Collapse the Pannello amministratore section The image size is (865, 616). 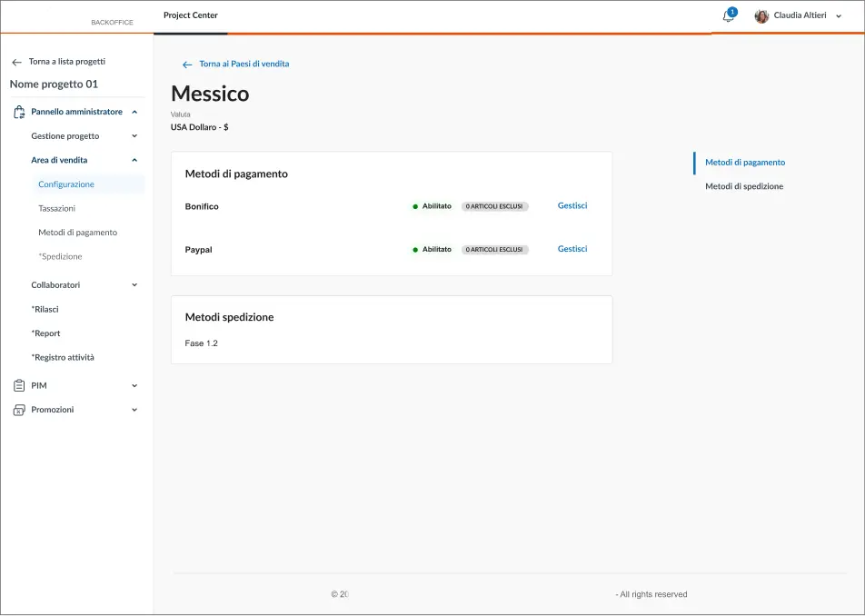134,112
